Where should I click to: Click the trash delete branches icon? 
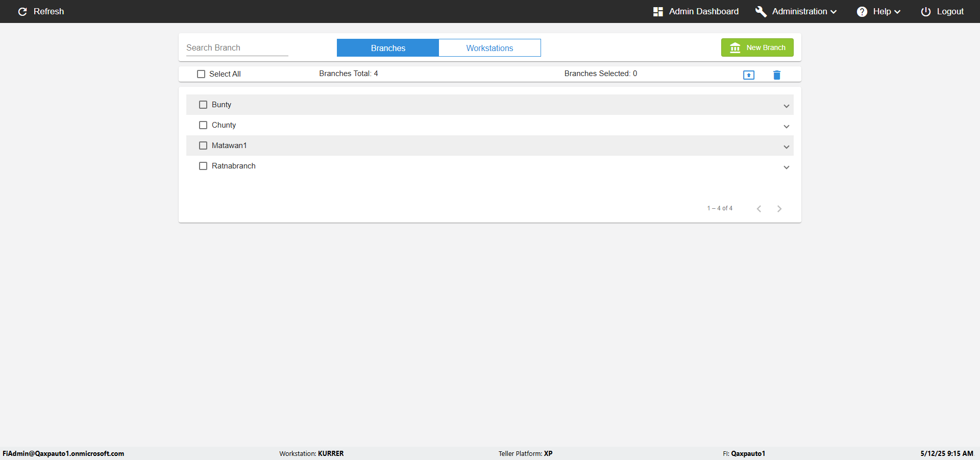[777, 75]
